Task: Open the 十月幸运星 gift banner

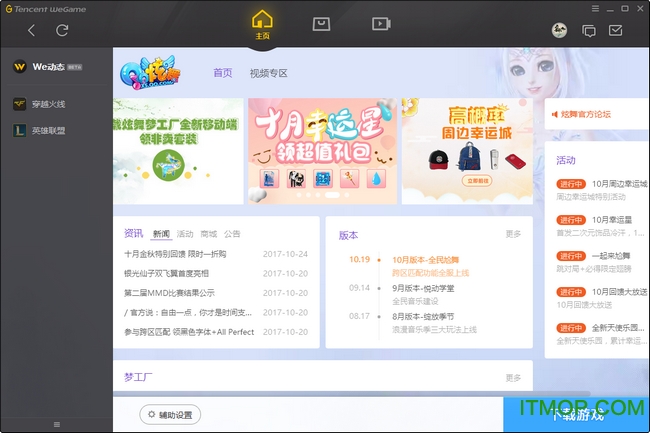Action: pyautogui.click(x=323, y=151)
